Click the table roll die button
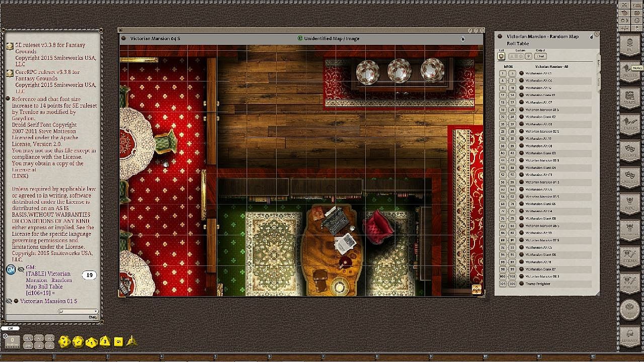The height and width of the screenshot is (362, 644). coord(502,56)
